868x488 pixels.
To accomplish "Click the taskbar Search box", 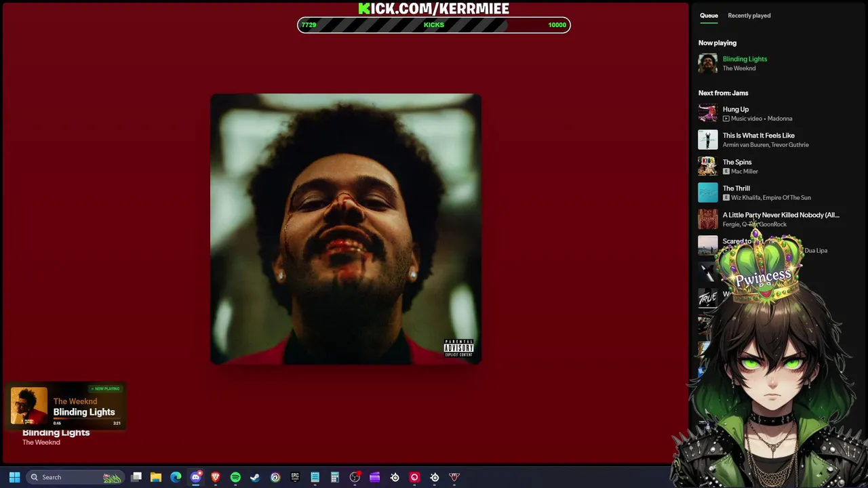I will (76, 477).
